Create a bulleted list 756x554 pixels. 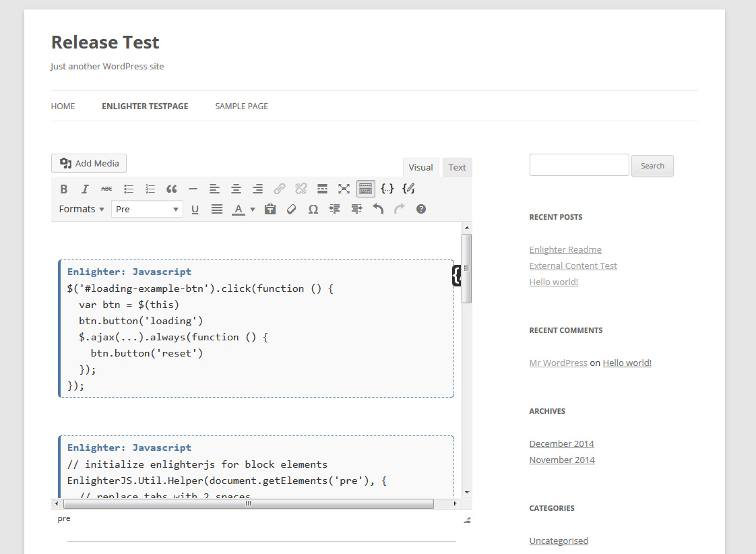tap(129, 189)
